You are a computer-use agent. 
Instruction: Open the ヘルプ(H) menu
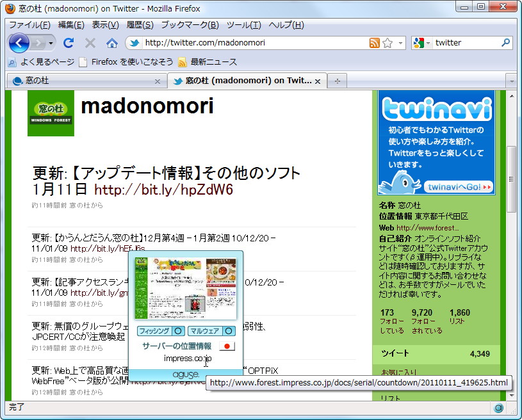pos(286,25)
